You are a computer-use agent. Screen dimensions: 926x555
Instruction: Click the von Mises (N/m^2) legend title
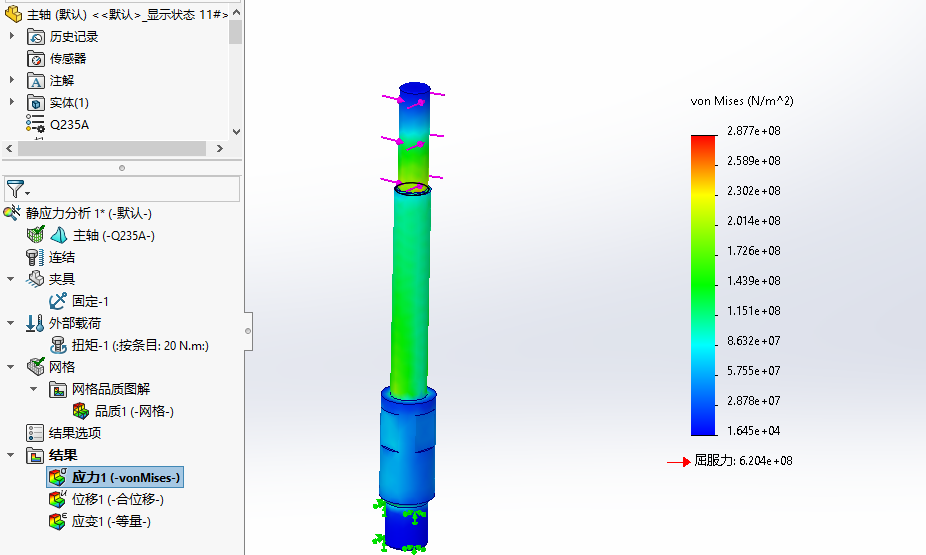pos(742,101)
